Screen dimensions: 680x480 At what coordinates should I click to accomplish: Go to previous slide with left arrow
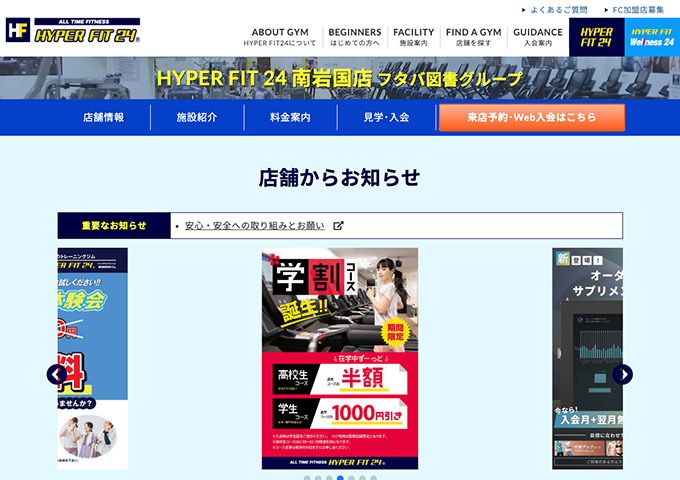click(57, 374)
